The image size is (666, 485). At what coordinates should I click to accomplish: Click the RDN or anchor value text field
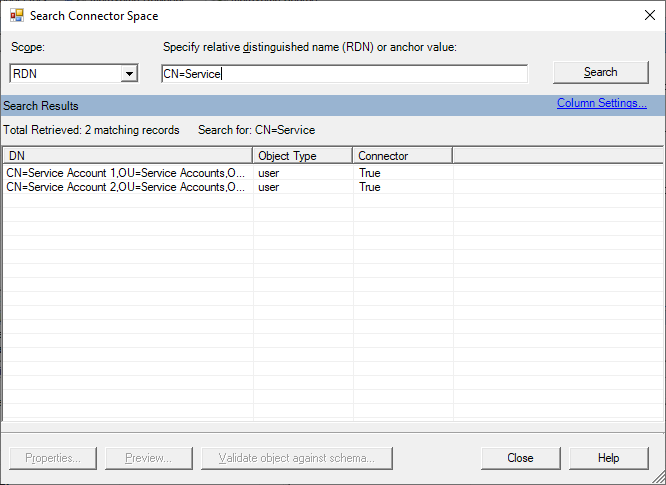click(344, 73)
